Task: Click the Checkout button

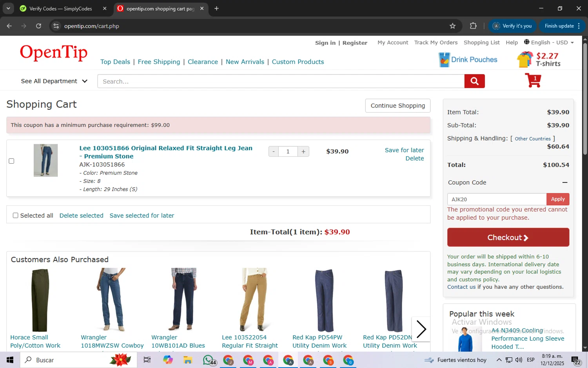Action: (508, 237)
